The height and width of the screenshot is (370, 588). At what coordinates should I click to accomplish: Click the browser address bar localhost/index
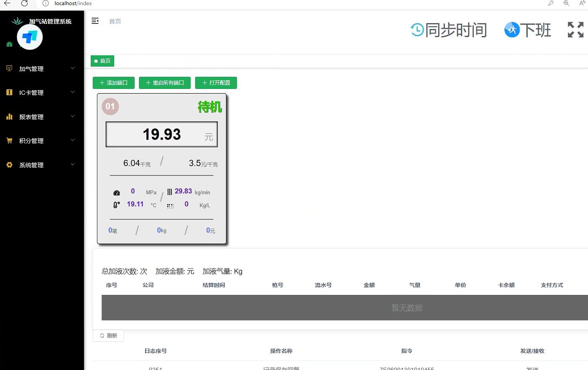tap(73, 3)
